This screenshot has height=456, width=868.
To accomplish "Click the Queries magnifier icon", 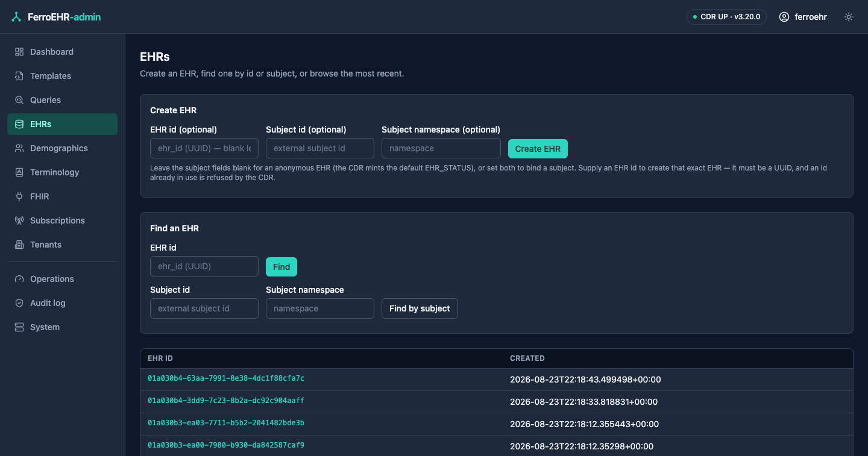I will click(x=19, y=100).
